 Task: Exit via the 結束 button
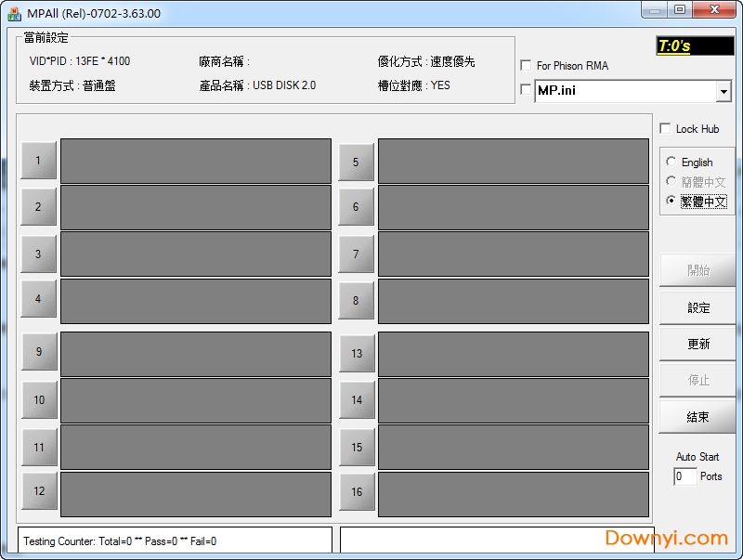tap(697, 417)
